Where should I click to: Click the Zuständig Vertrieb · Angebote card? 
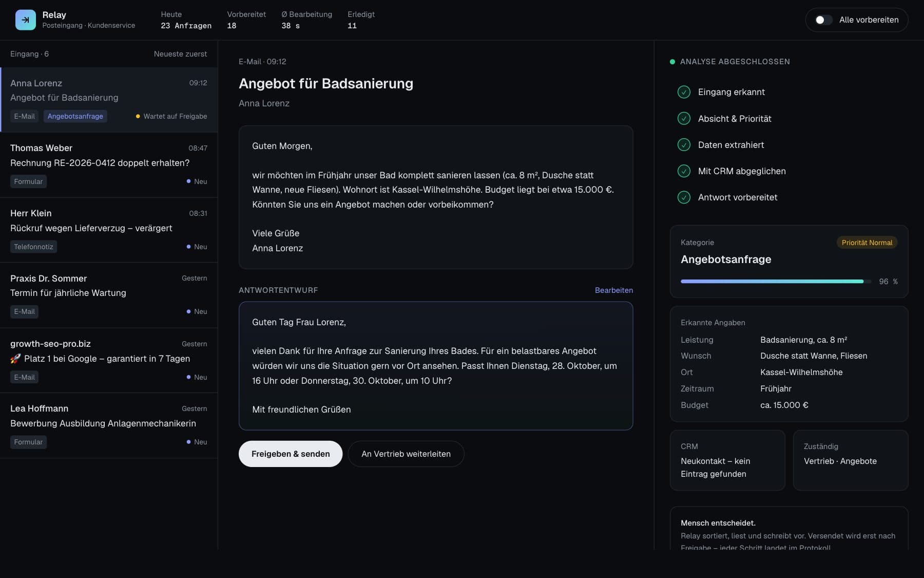(x=851, y=460)
